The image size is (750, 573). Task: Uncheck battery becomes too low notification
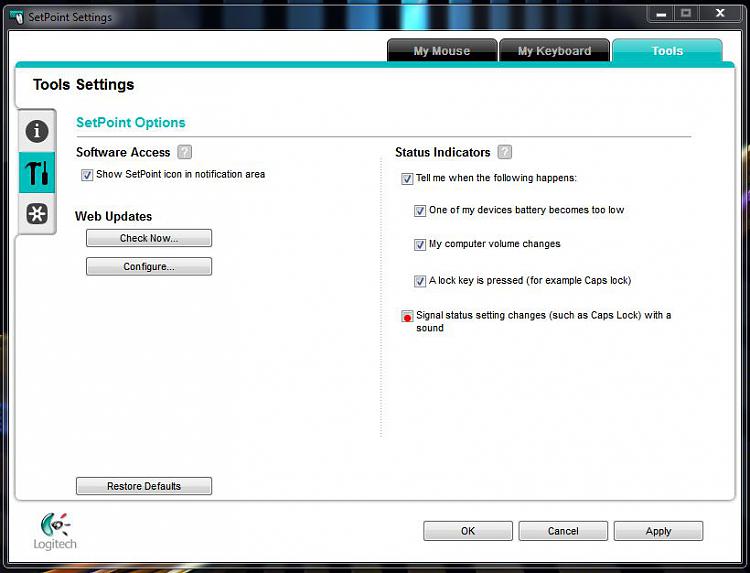419,211
